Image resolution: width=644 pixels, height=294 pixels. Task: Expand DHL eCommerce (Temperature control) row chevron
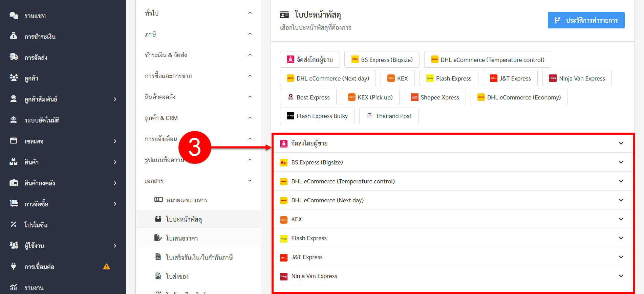click(x=621, y=181)
